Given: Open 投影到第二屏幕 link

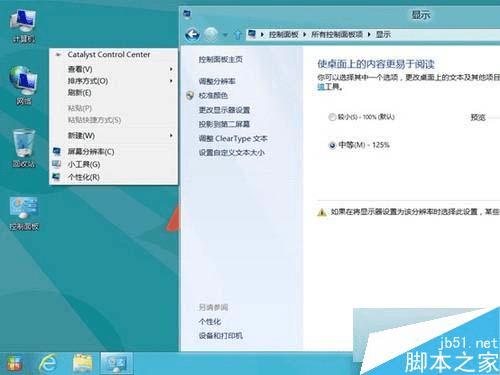Looking at the screenshot, I should click(x=224, y=124).
